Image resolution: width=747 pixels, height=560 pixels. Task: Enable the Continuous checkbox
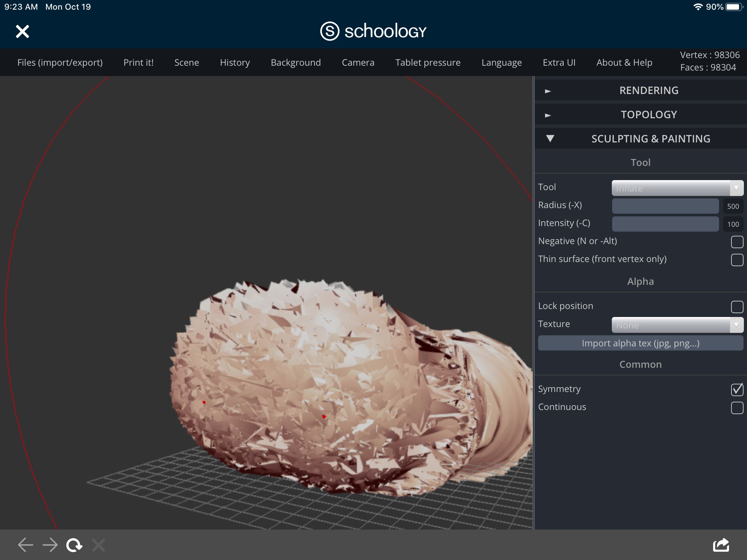coord(737,408)
